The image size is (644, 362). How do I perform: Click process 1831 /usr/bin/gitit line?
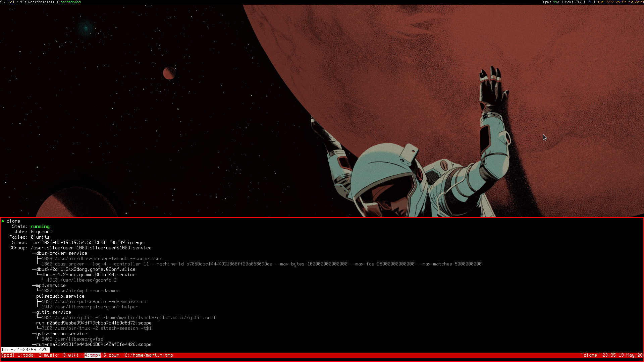(129, 318)
